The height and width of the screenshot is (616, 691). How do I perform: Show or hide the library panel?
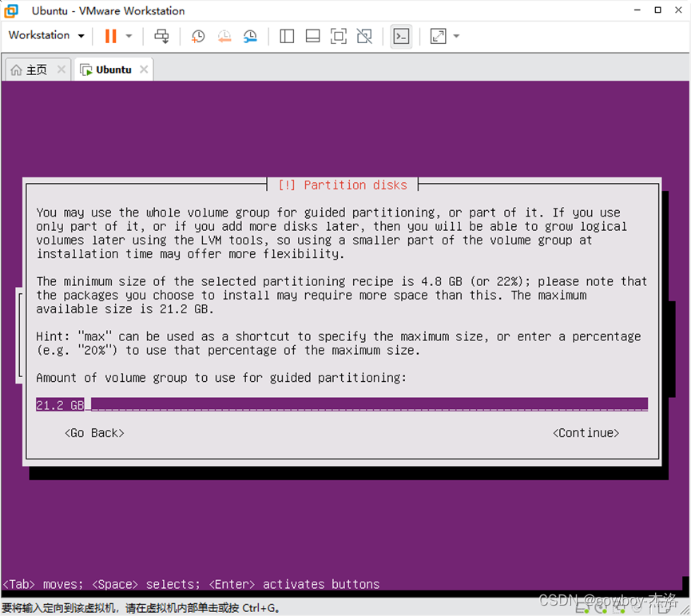tap(287, 36)
